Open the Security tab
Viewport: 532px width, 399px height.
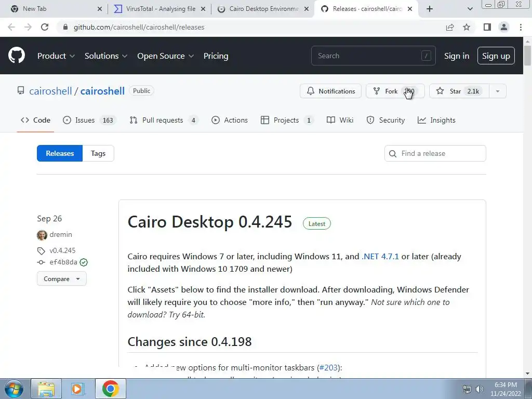[386, 120]
